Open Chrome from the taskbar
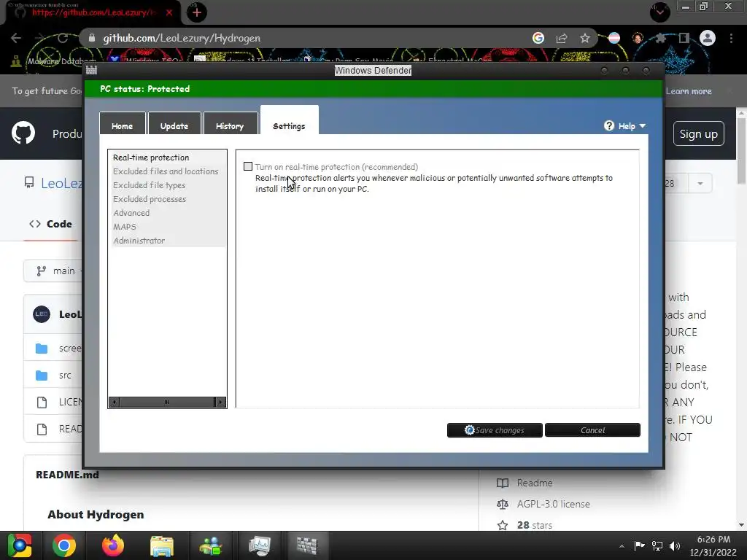The image size is (747, 560). pyautogui.click(x=64, y=545)
